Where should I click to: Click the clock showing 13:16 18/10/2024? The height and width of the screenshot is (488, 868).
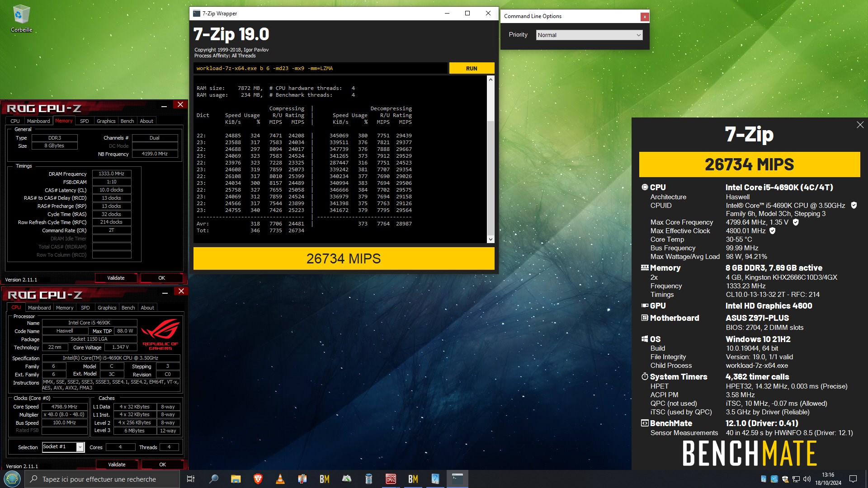(828, 479)
